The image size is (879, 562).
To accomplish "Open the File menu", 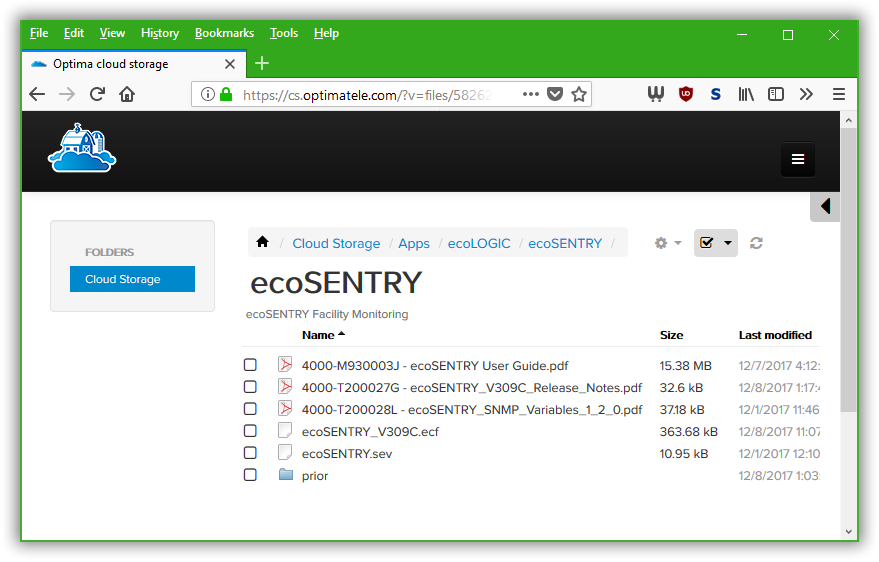I will [x=39, y=33].
